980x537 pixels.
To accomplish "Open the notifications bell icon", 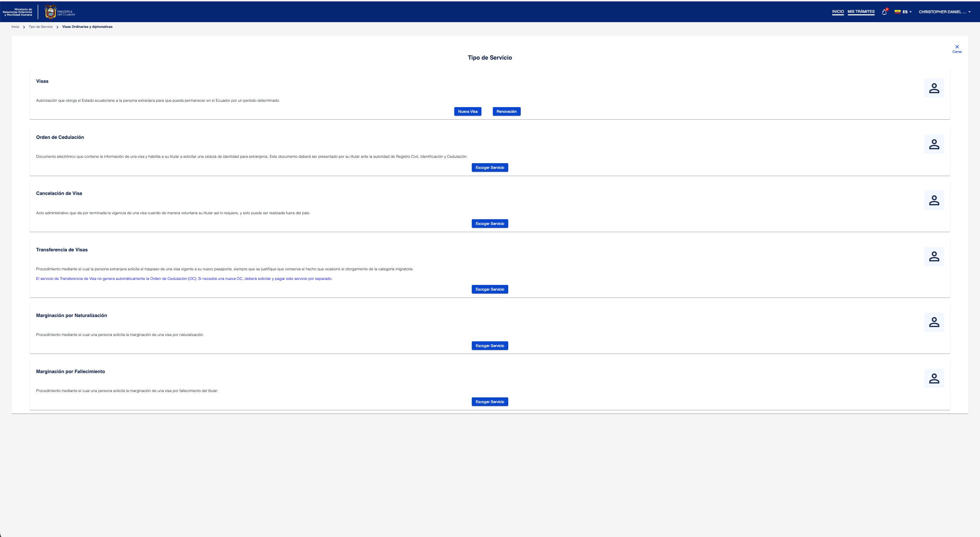I will (884, 12).
